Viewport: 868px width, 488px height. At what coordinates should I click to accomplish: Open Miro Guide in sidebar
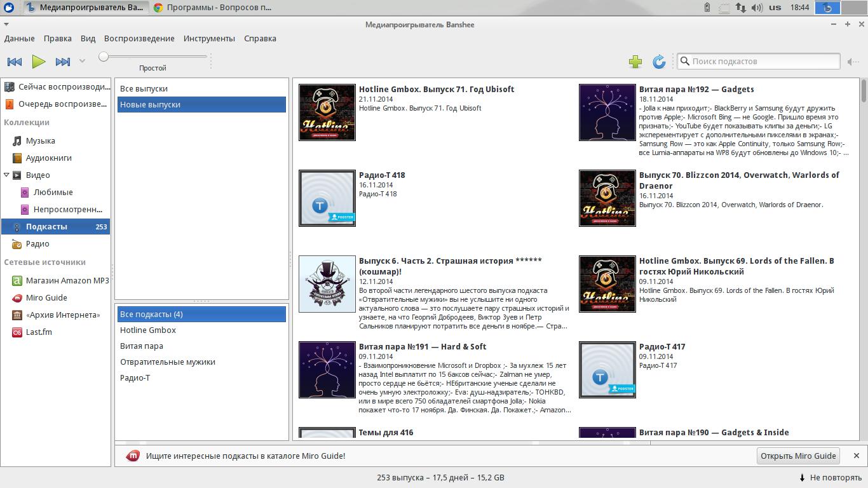click(x=56, y=298)
